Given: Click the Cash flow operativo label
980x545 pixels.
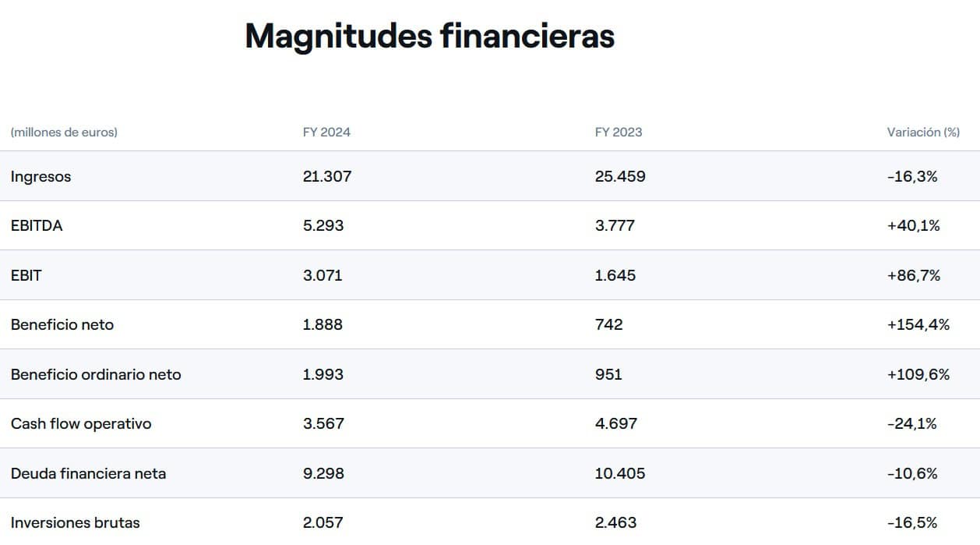Looking at the screenshot, I should point(81,424).
